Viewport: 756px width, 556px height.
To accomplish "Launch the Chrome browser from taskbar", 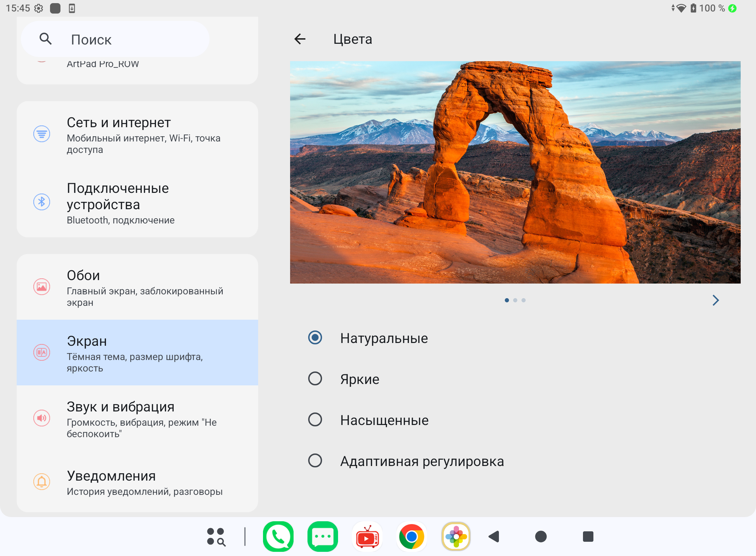I will [411, 536].
